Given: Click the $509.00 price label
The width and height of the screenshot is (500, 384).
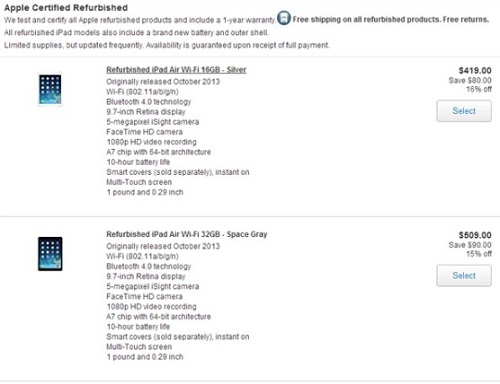Looking at the screenshot, I should click(475, 235).
